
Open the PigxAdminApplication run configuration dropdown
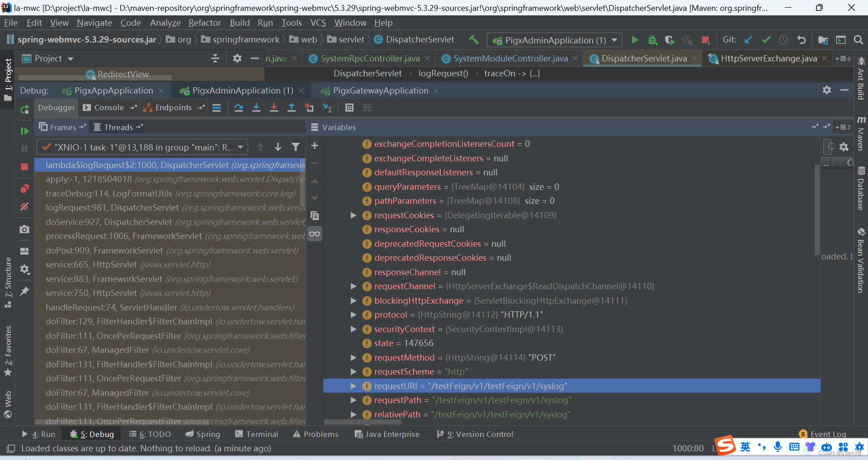coord(554,40)
